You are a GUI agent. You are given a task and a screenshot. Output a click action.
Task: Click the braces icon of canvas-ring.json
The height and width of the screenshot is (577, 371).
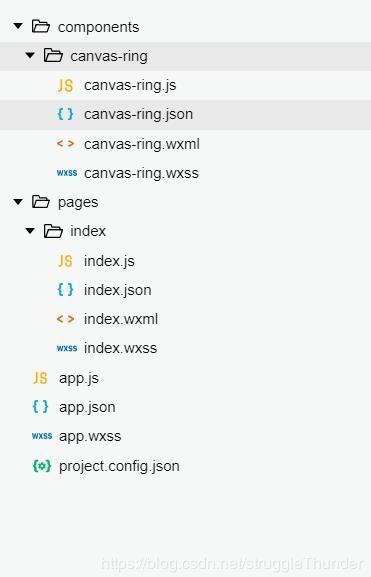(66, 114)
